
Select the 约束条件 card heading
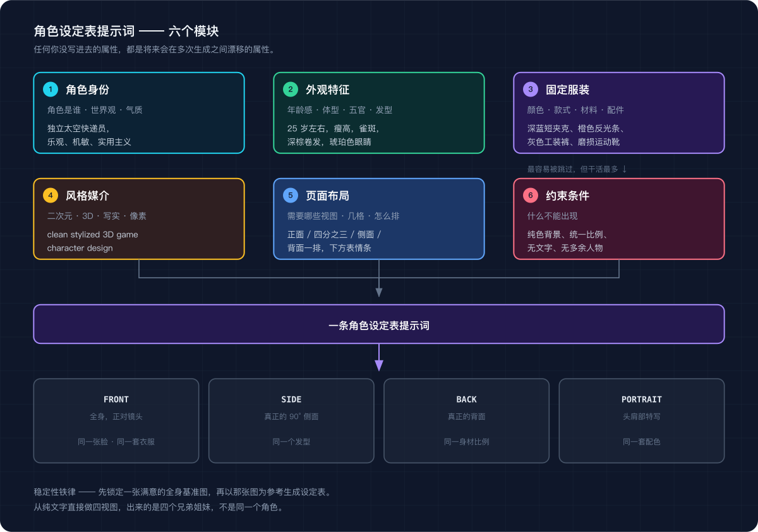(567, 196)
